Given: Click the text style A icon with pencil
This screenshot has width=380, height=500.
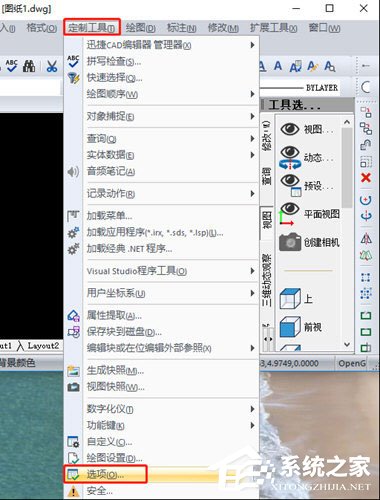Looking at the screenshot, I should [x=312, y=66].
